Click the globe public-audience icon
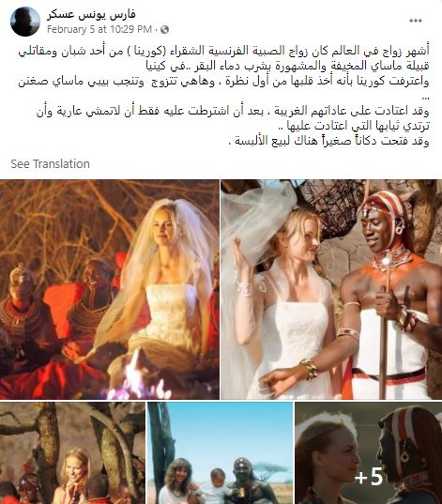Screen dimensions: 442x504 coord(164,30)
